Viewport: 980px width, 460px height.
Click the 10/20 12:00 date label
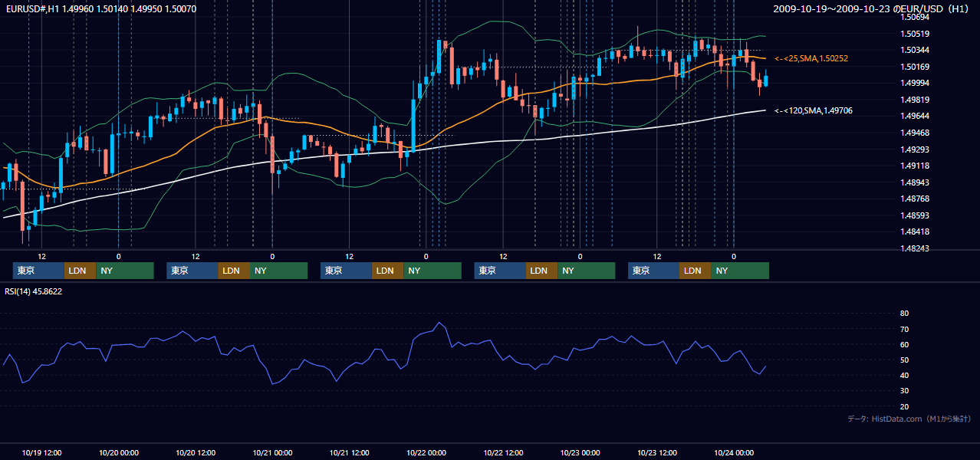tap(196, 452)
